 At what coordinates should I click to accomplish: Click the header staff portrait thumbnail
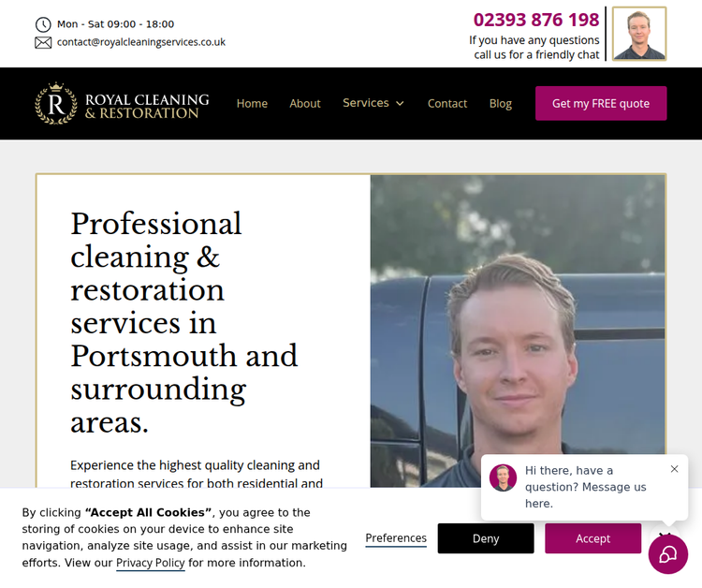point(639,34)
